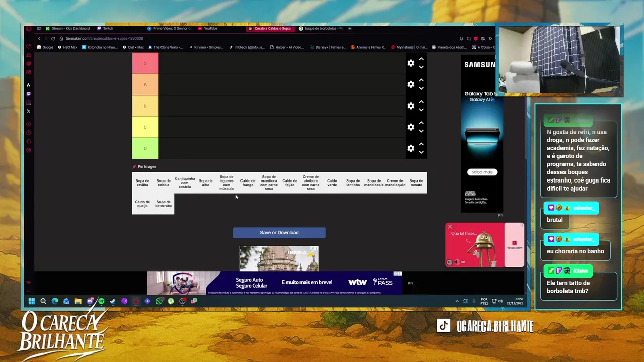Image resolution: width=644 pixels, height=362 pixels.
Task: Select 'Sopa de mandioca com carne seca'
Action: [x=269, y=183]
